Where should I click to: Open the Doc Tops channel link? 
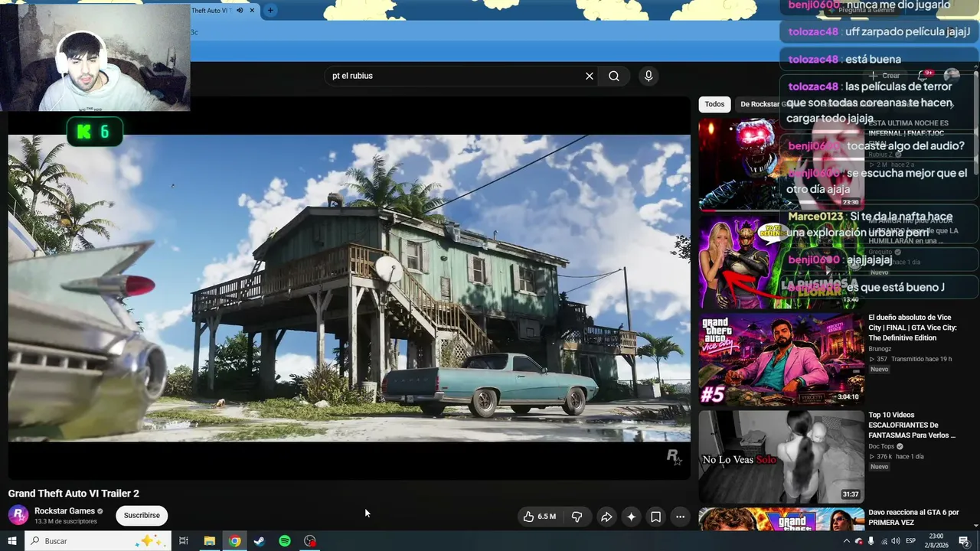(x=881, y=446)
